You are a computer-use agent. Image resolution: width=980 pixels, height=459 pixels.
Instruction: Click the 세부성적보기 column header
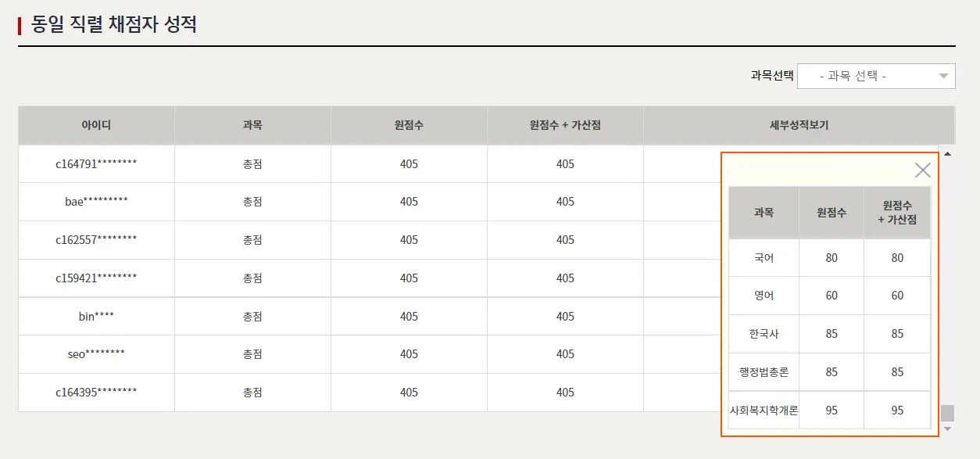799,125
